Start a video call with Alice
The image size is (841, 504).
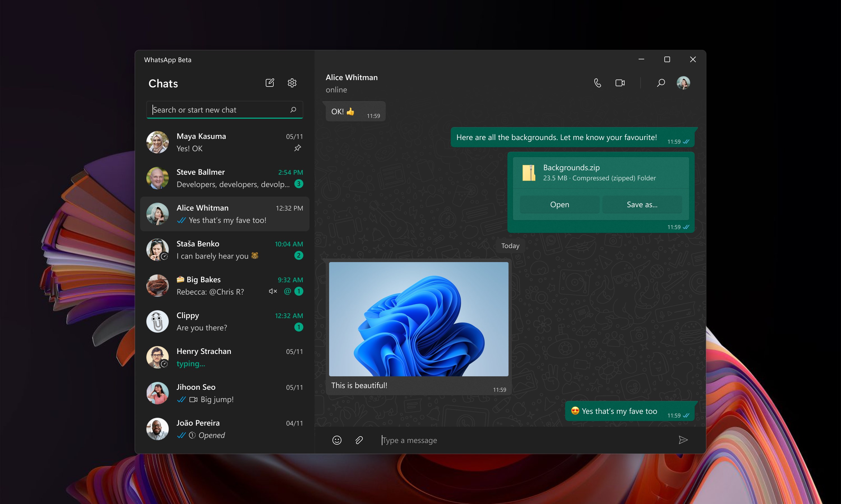pos(620,83)
